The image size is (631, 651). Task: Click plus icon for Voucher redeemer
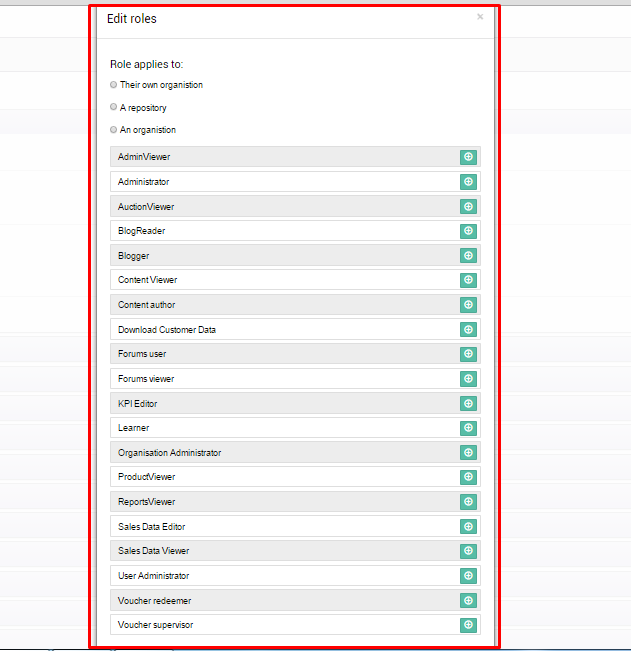pos(468,600)
